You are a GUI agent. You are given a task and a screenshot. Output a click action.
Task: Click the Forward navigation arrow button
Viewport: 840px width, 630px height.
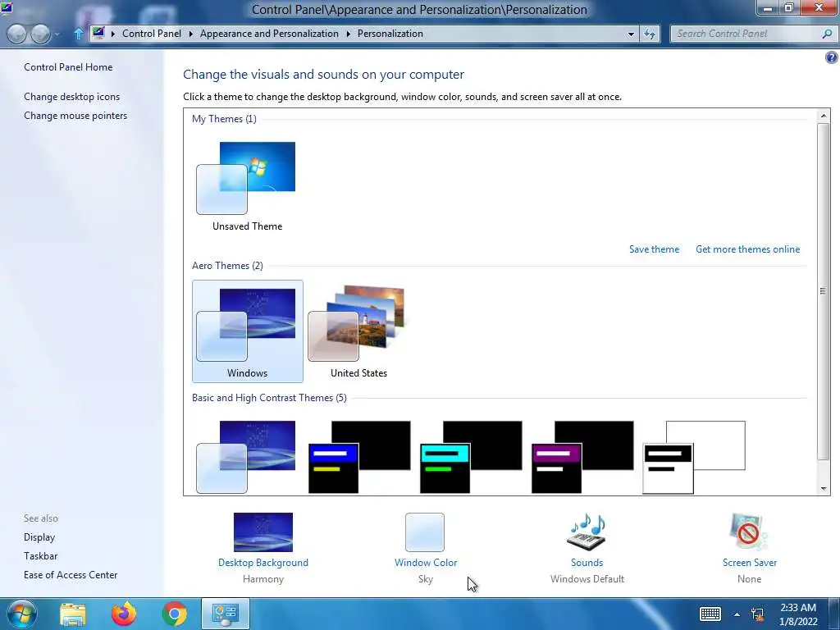[41, 34]
